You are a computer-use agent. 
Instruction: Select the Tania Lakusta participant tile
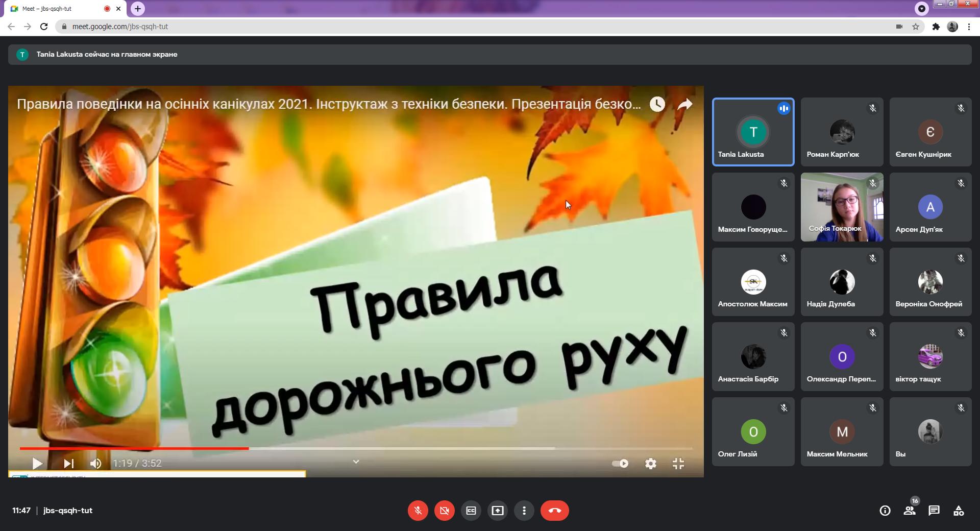pyautogui.click(x=753, y=132)
